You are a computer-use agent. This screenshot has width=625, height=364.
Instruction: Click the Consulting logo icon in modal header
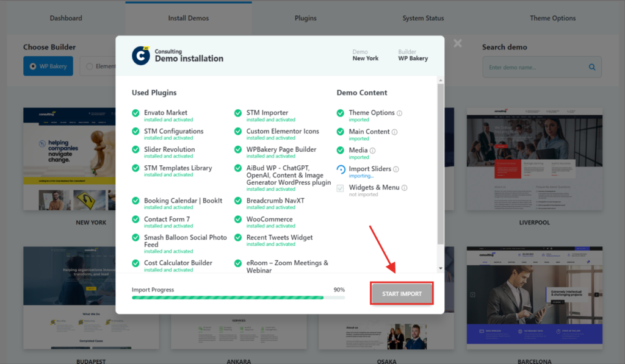pos(141,55)
